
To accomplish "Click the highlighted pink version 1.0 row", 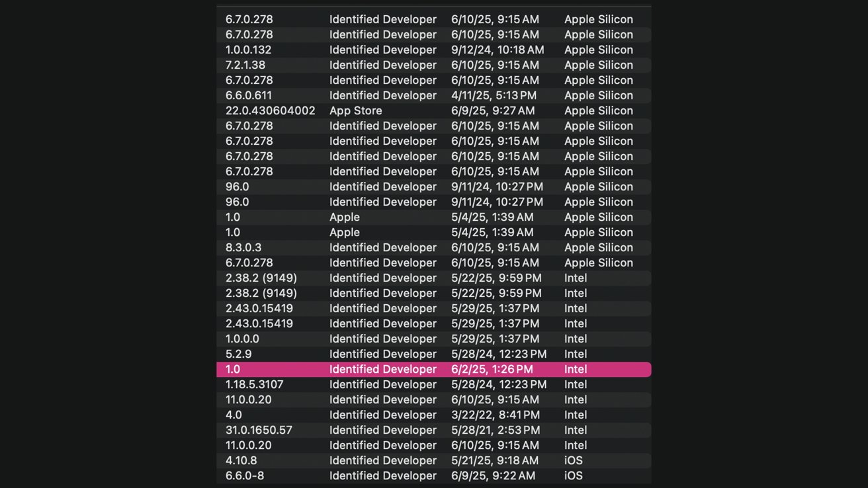I will point(434,369).
